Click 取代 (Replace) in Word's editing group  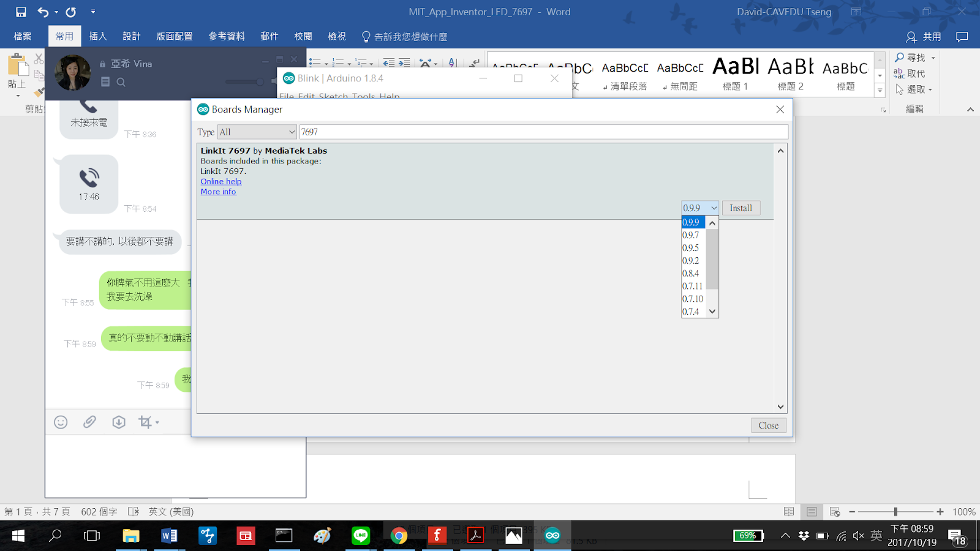[910, 73]
